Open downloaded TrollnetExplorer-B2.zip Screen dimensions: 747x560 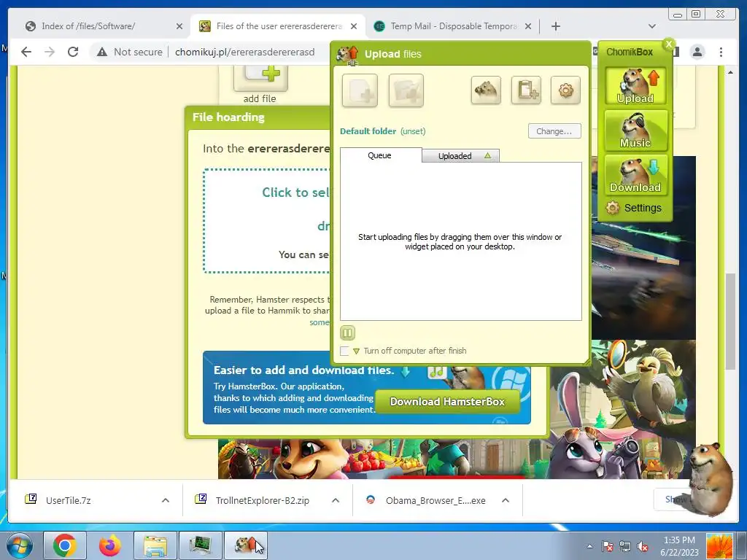pyautogui.click(x=262, y=500)
